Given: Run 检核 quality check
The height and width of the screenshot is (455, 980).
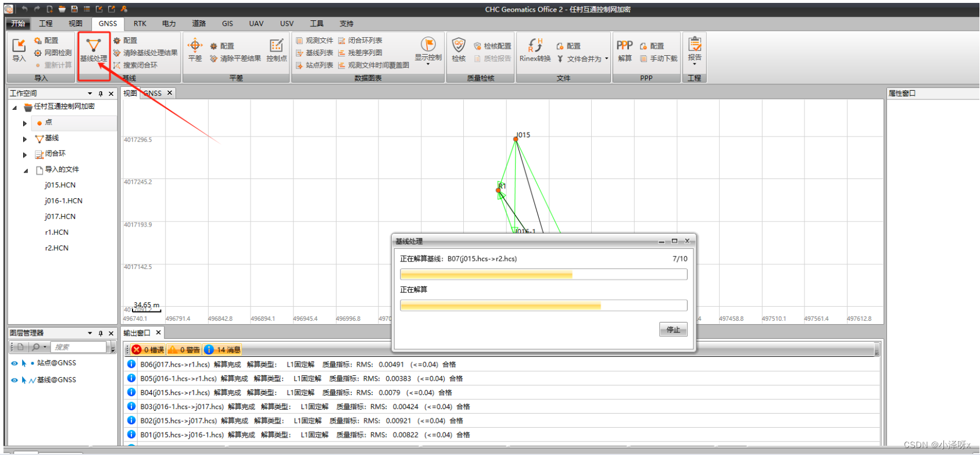Looking at the screenshot, I should pyautogui.click(x=459, y=51).
